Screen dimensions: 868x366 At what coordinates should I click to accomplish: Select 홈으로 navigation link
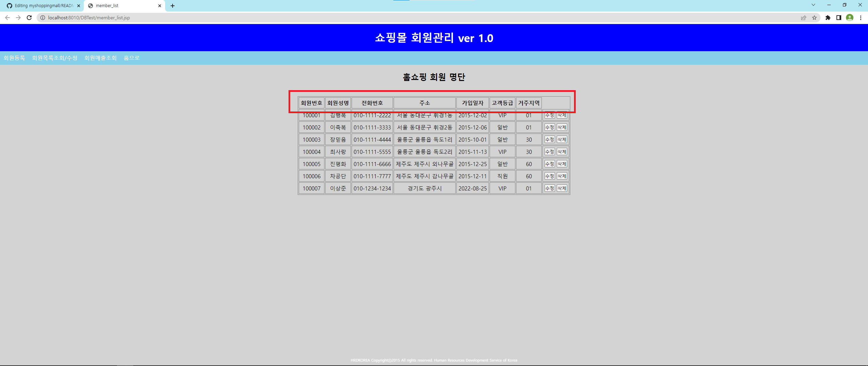(132, 58)
